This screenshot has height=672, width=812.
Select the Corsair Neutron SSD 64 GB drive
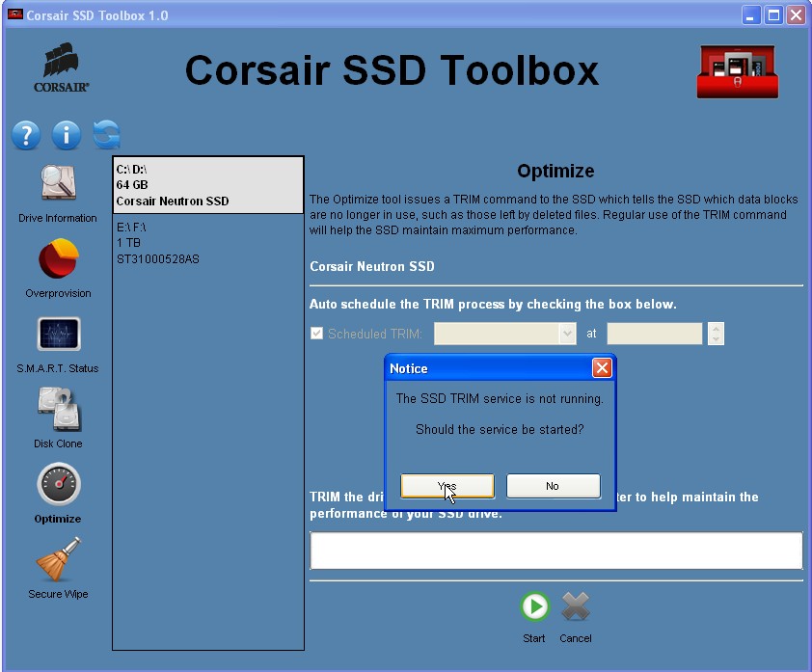(208, 185)
